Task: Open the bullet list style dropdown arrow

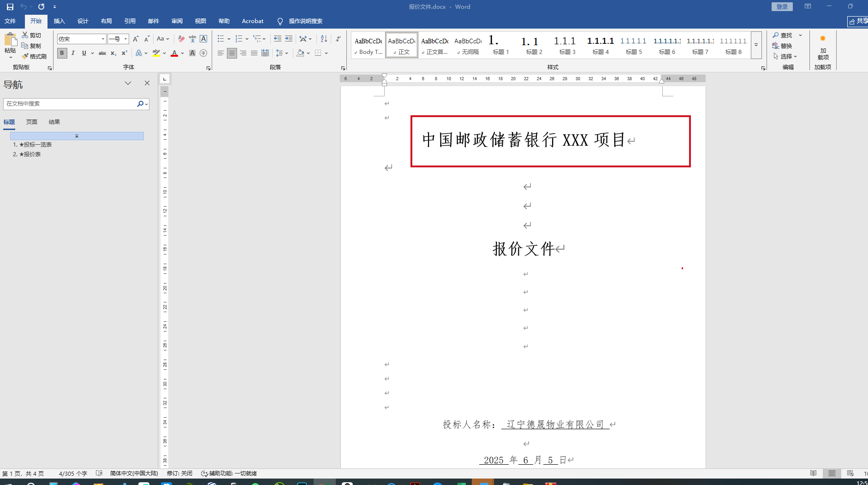Action: point(229,39)
